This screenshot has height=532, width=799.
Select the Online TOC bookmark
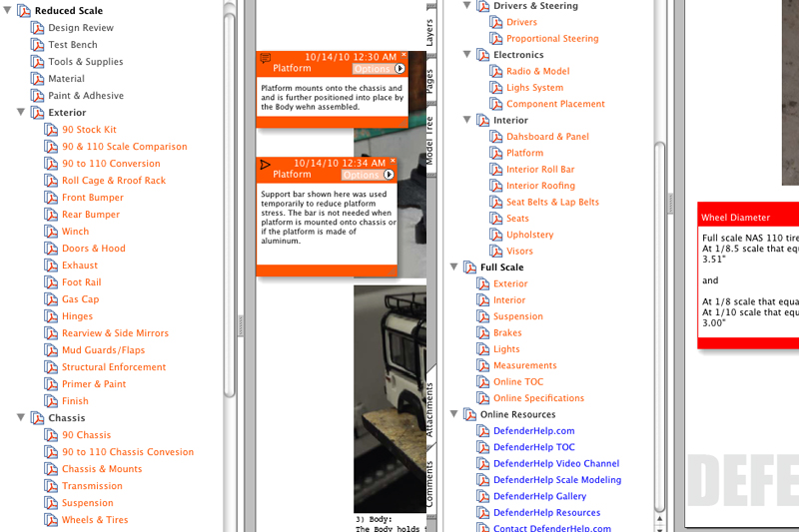(x=518, y=382)
